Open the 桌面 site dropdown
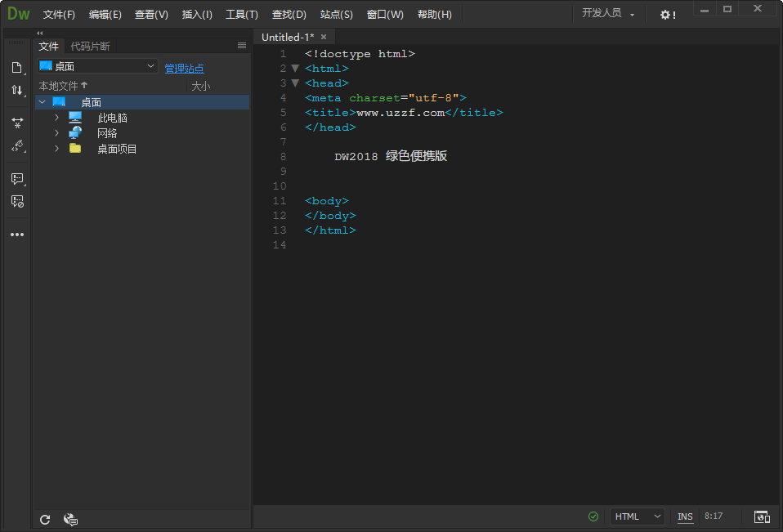This screenshot has width=783, height=532. pos(97,66)
